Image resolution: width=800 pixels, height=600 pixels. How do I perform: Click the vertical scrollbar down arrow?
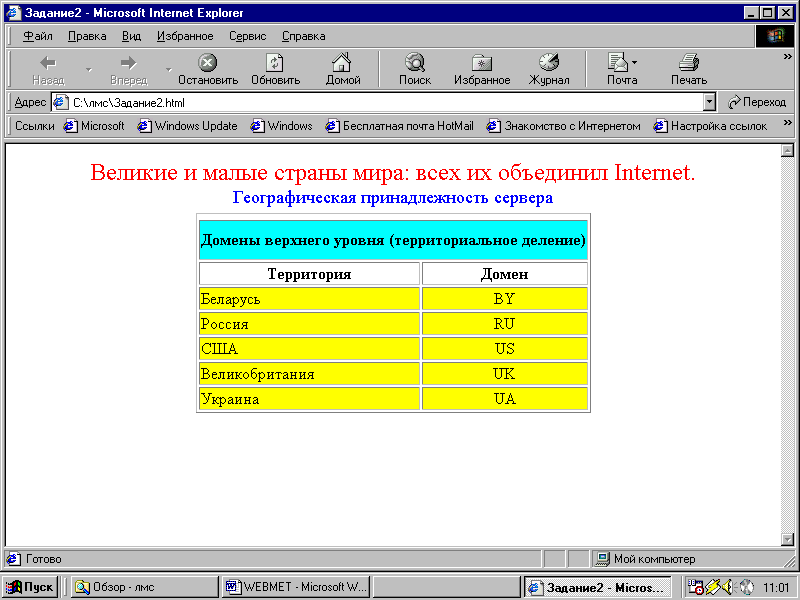click(x=788, y=539)
